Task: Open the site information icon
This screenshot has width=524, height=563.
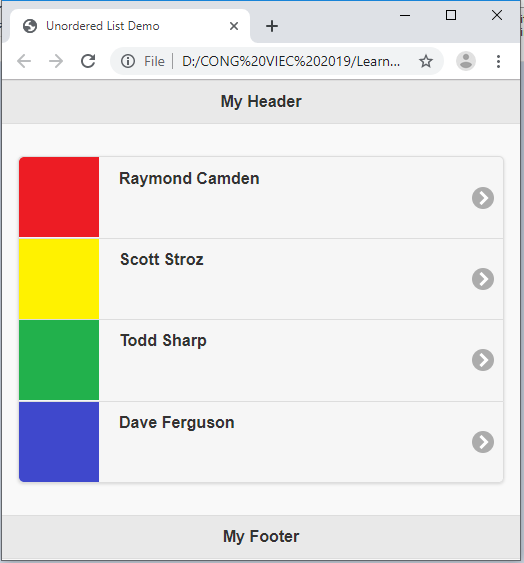Action: coord(128,61)
